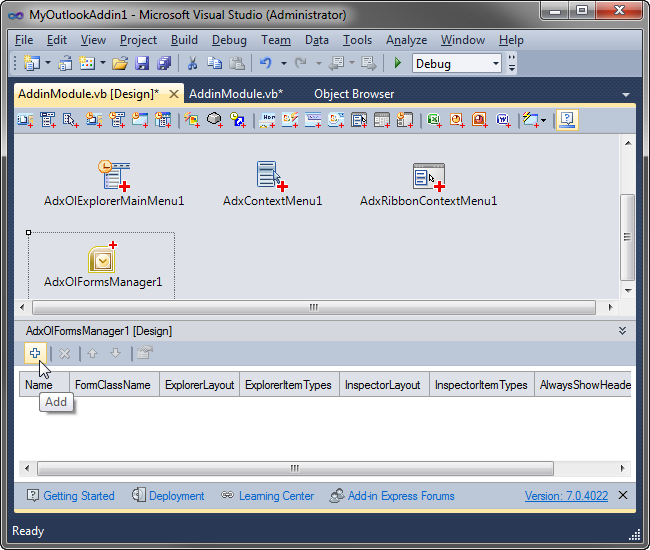Click the Undo arrow icon
The width and height of the screenshot is (650, 550).
point(266,64)
